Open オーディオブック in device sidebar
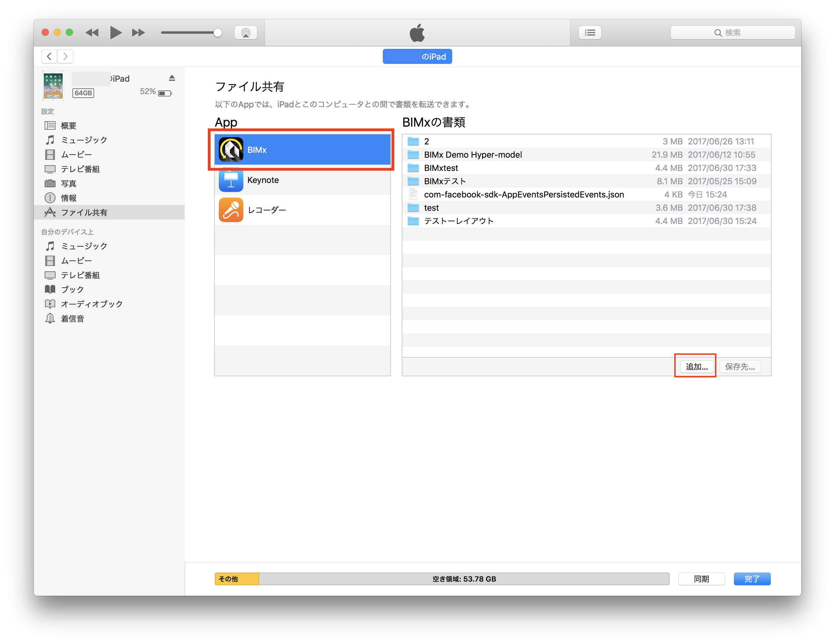 coord(109,304)
